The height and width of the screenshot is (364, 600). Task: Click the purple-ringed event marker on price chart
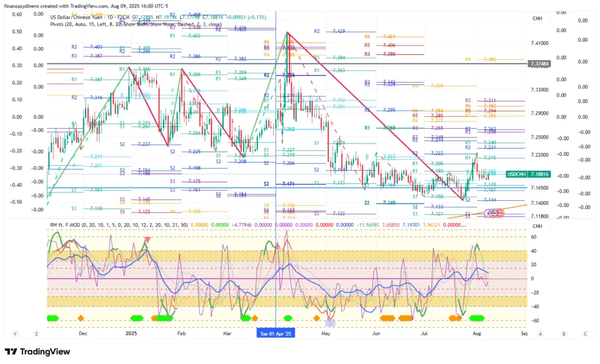488,214
